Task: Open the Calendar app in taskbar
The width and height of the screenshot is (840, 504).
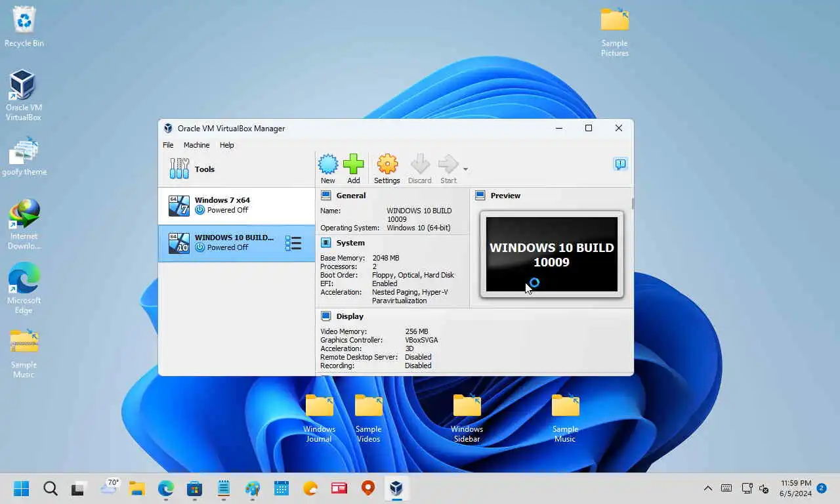Action: click(282, 488)
